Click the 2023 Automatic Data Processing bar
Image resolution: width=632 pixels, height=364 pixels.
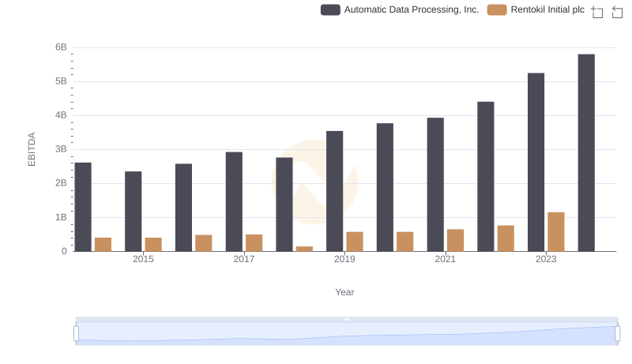coord(536,162)
